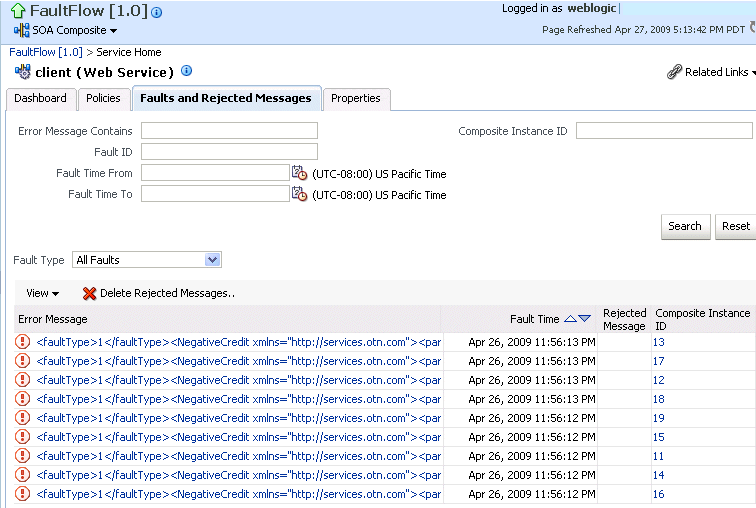Sort Fault Time ascending with up triangle
Screen dimensions: 756x508
pyautogui.click(x=570, y=319)
